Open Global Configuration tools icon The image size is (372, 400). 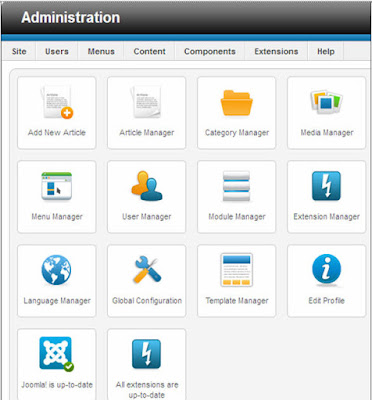click(x=147, y=270)
